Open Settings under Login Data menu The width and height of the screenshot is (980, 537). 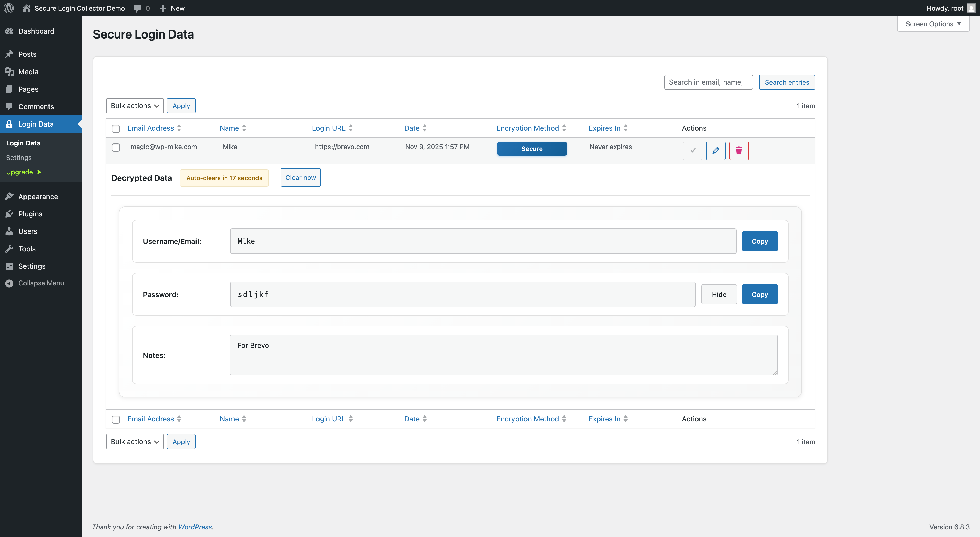(19, 157)
